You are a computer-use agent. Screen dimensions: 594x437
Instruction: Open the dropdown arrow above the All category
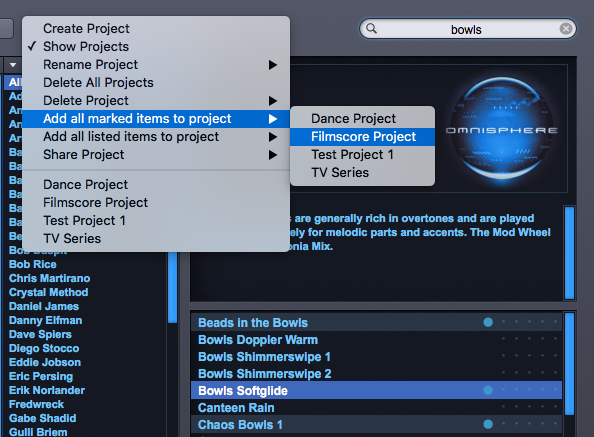pyautogui.click(x=13, y=65)
